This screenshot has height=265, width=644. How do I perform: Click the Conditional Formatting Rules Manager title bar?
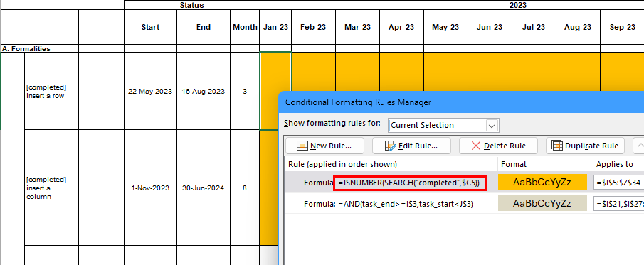(461, 102)
